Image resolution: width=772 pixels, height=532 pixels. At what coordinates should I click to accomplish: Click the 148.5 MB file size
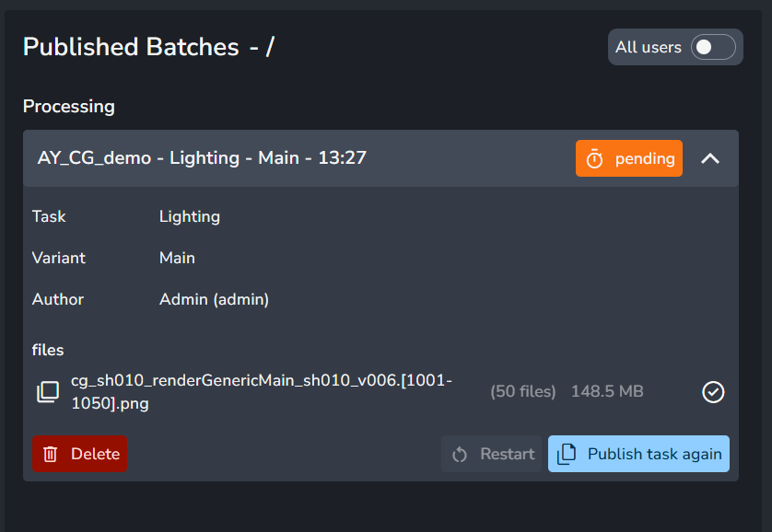(x=607, y=391)
